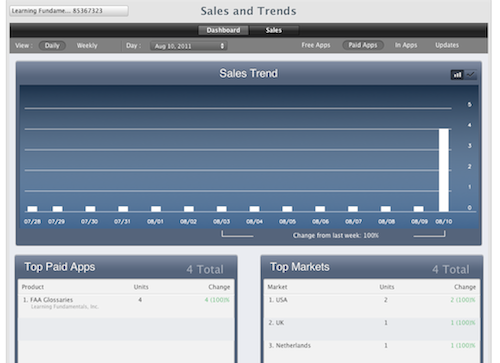This screenshot has height=363, width=500.
Task: Click the Market column header
Action: (277, 287)
